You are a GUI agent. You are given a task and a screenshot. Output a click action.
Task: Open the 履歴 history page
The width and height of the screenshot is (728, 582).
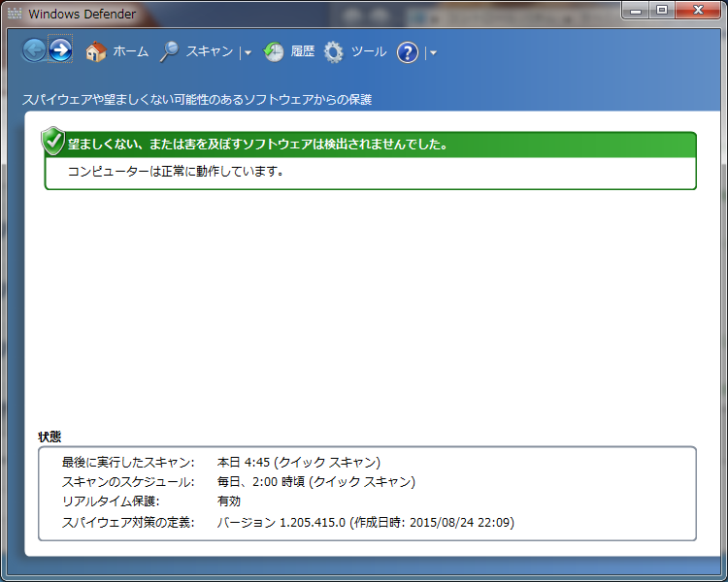click(303, 51)
